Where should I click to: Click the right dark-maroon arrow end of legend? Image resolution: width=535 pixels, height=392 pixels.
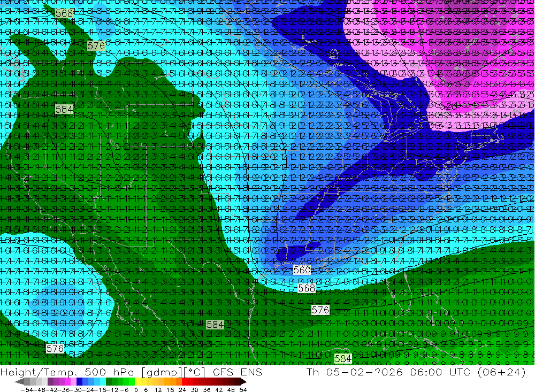[243, 382]
